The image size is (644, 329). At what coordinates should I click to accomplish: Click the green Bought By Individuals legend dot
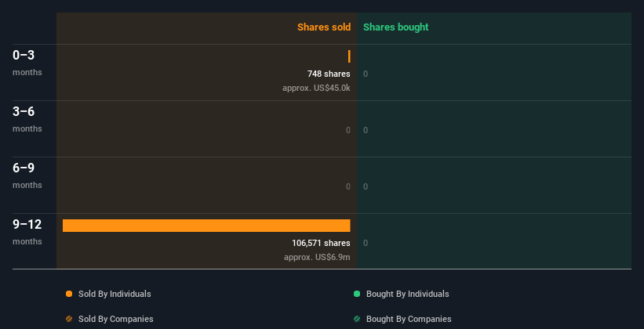point(357,294)
